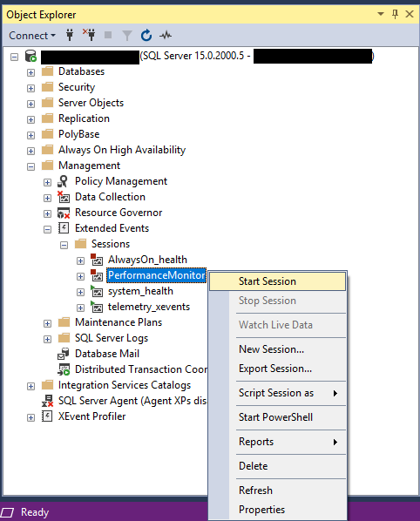
Task: Click the Extended Events icon
Action: pyautogui.click(x=64, y=228)
